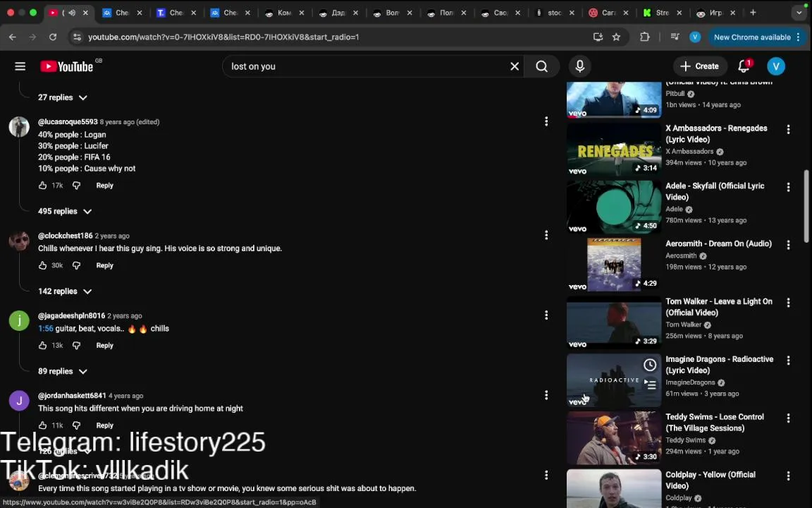Open the V account avatar menu
812x508 pixels.
[x=776, y=66]
